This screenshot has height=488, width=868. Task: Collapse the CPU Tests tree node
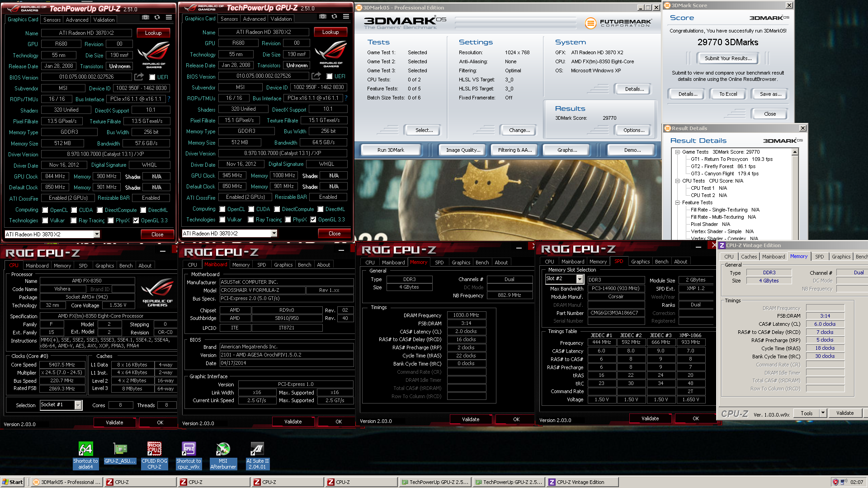click(x=677, y=181)
